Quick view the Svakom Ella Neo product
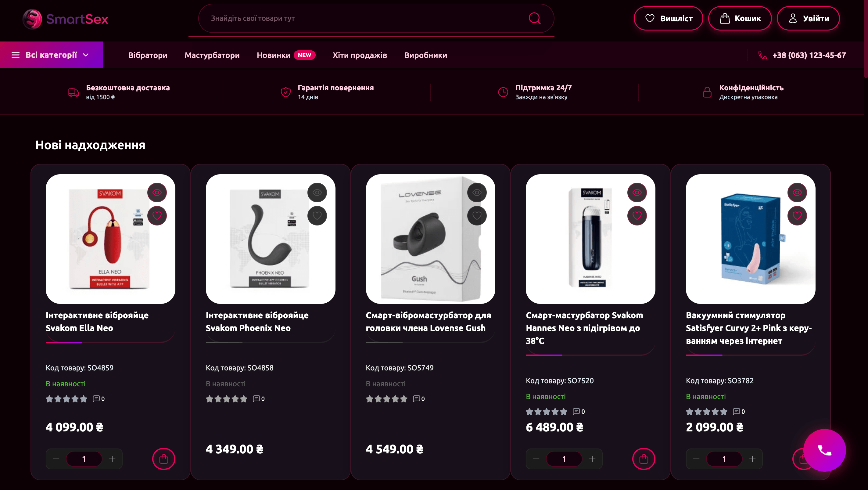This screenshot has height=490, width=868. (x=157, y=193)
